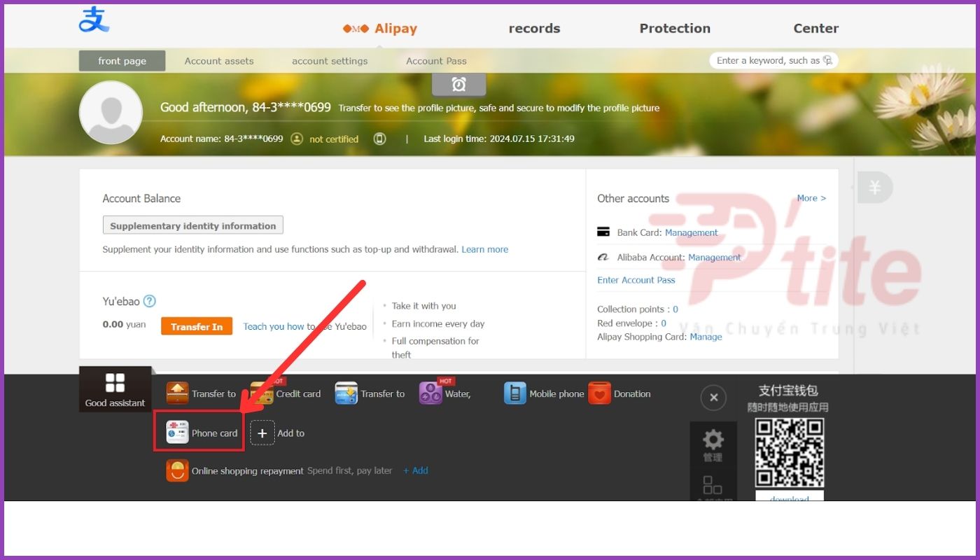Open the Good assistant grid icon
Image resolution: width=980 pixels, height=560 pixels.
point(115,383)
